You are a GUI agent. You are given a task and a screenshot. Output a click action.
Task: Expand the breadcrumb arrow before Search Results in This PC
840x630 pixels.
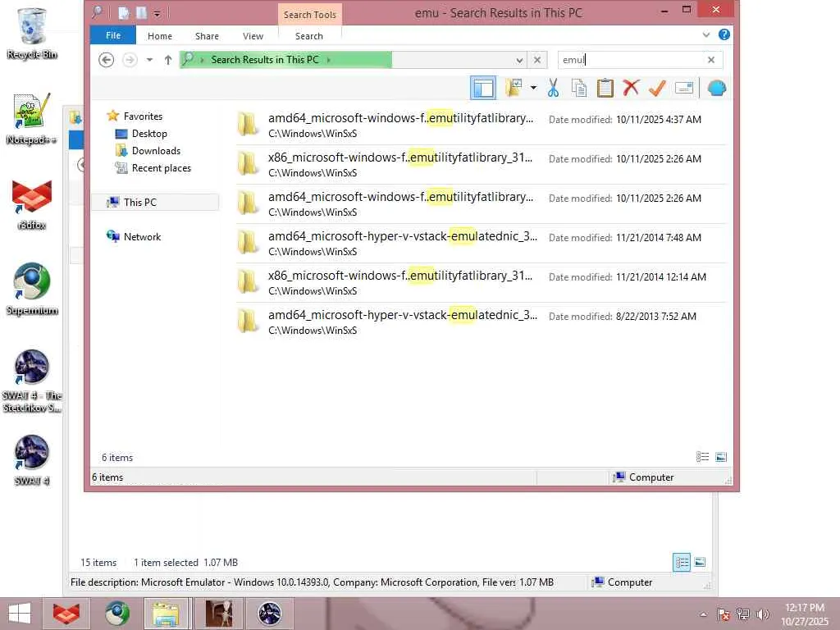click(x=202, y=60)
